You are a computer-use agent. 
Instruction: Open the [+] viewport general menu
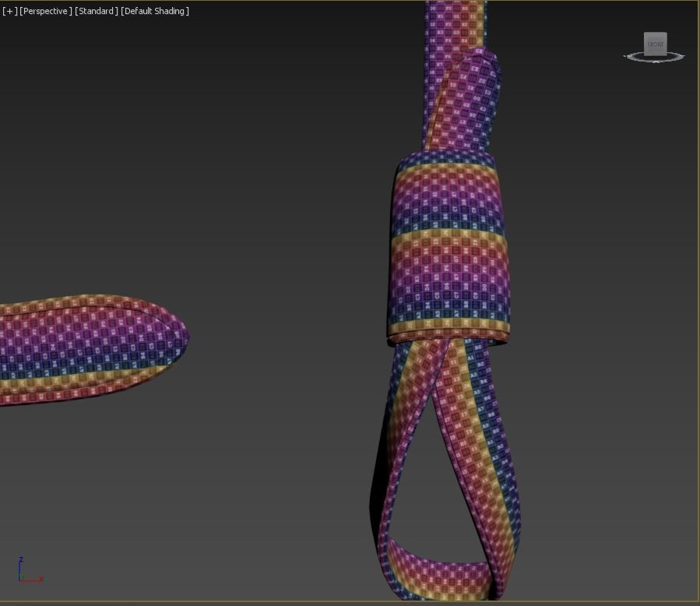pyautogui.click(x=9, y=11)
